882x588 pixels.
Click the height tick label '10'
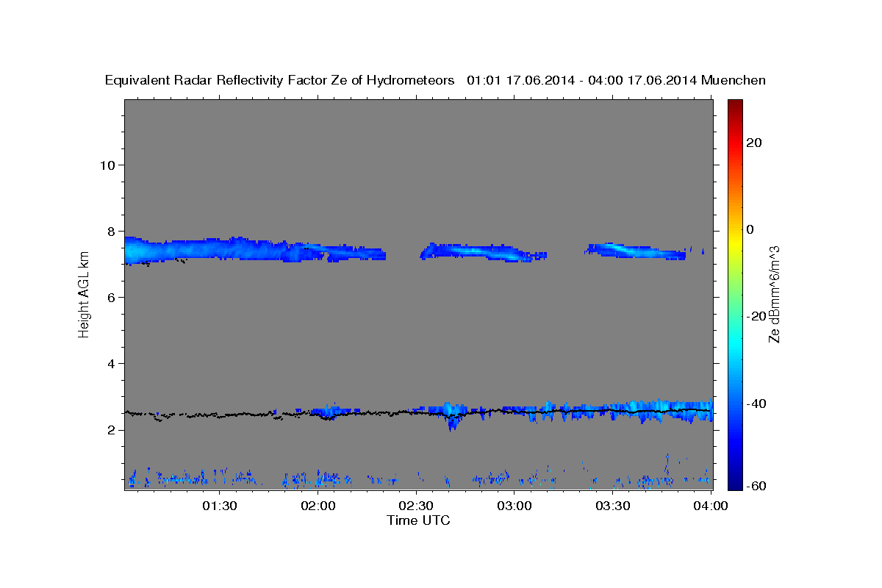pyautogui.click(x=107, y=165)
